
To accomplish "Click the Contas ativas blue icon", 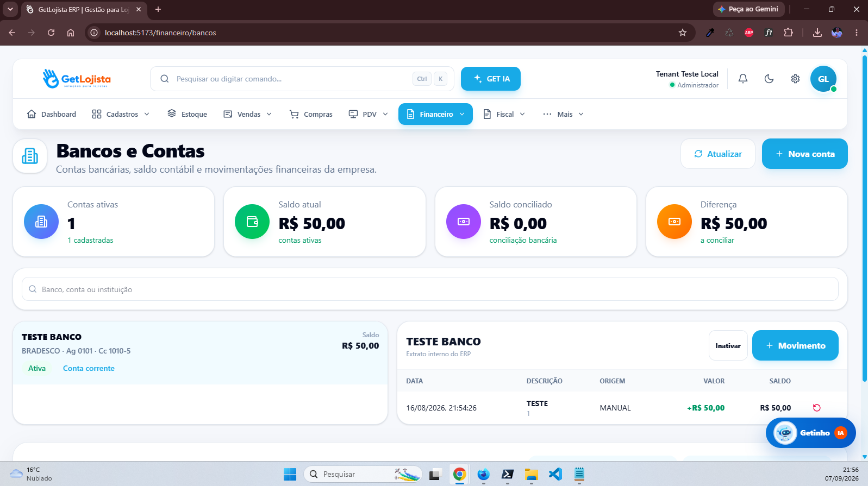I will point(41,222).
